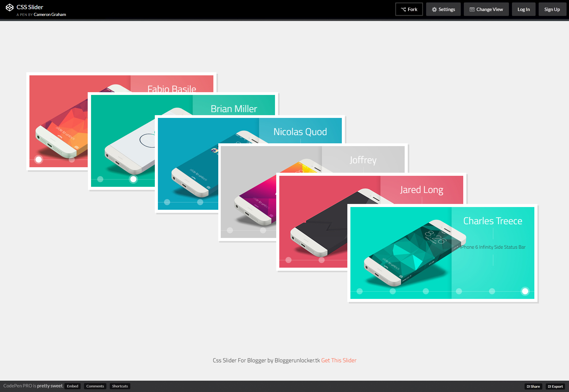Select the last slide dot on Charles Treece slider

(x=525, y=291)
